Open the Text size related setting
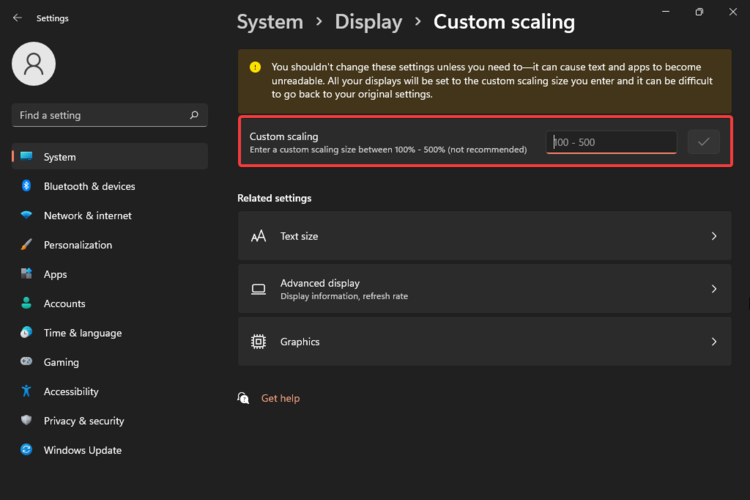Screen dimensions: 750x500 coord(485,236)
